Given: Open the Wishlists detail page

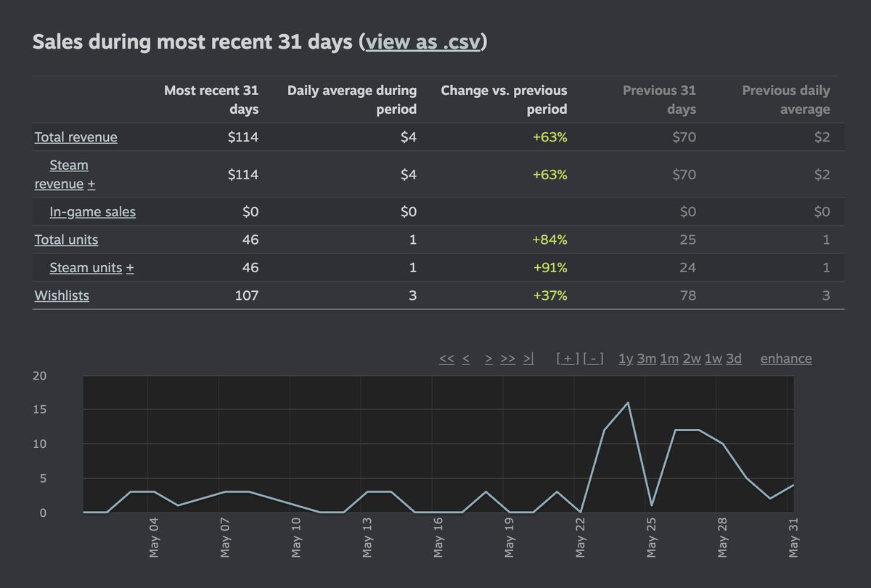Looking at the screenshot, I should point(61,295).
